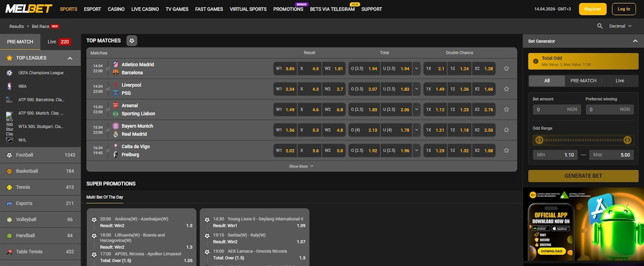The width and height of the screenshot is (644, 266).
Task: Open ATP 500 Barcelona league entry
Action: (40, 99)
